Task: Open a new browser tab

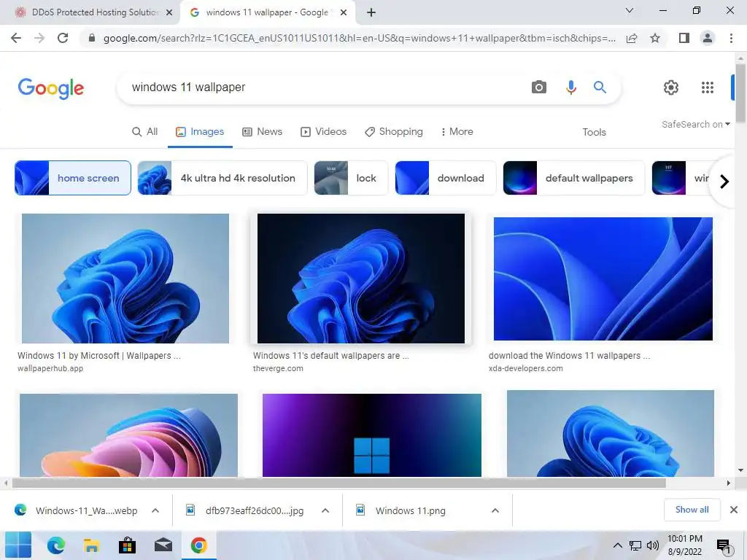Action: [371, 12]
